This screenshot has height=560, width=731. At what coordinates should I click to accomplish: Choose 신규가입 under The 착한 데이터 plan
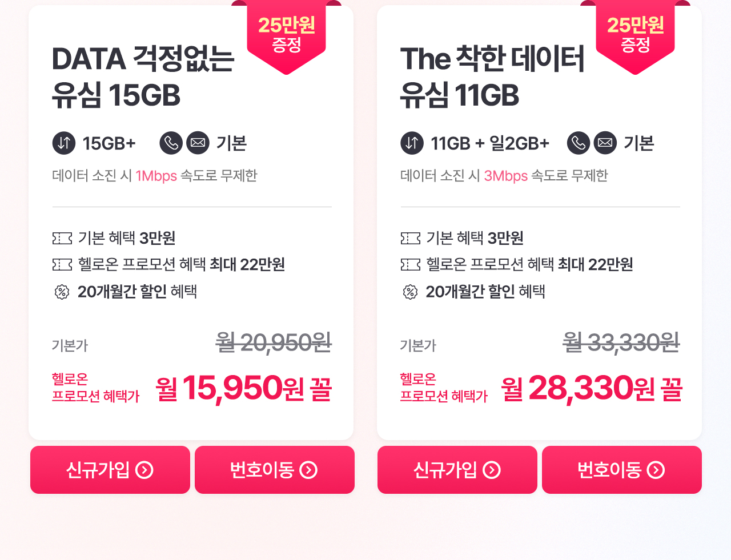pyautogui.click(x=457, y=470)
